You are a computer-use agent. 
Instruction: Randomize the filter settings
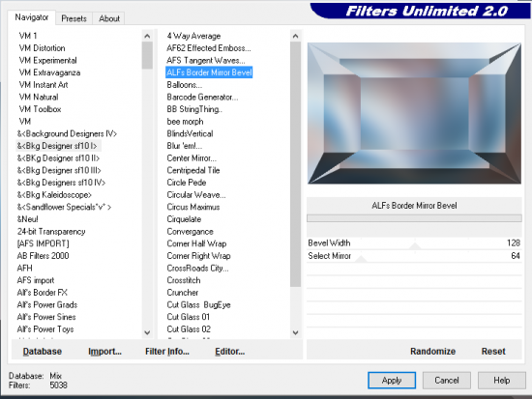[x=432, y=352]
